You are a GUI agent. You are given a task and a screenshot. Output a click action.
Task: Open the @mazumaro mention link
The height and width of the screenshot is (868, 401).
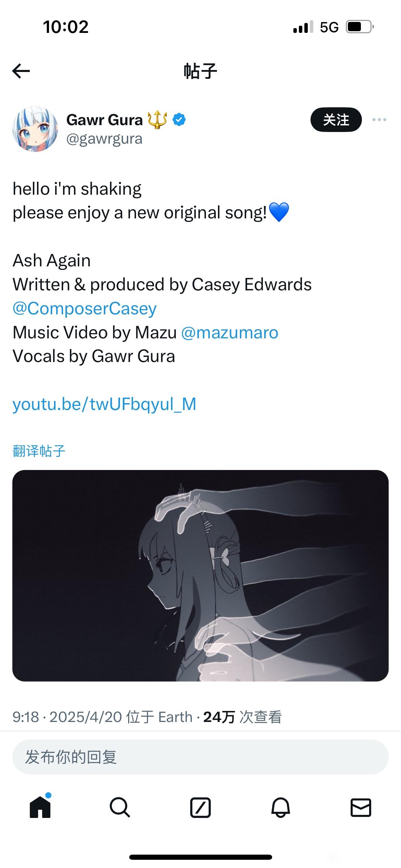230,333
